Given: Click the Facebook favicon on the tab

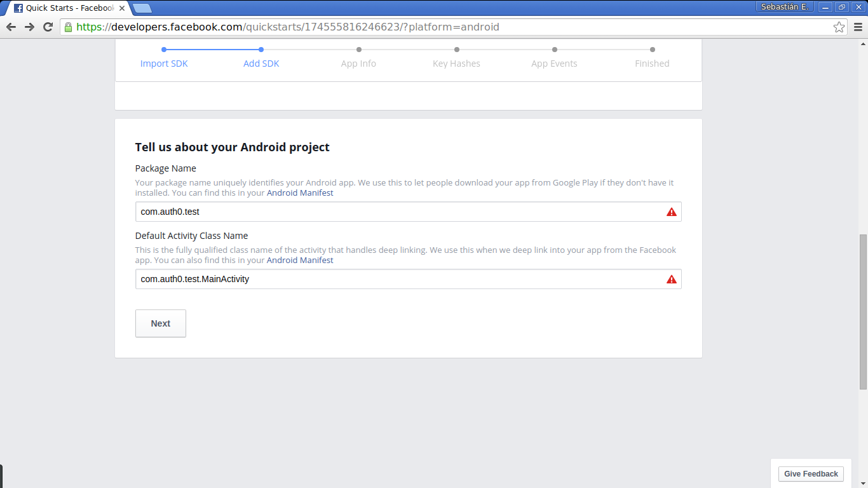Looking at the screenshot, I should point(18,8).
